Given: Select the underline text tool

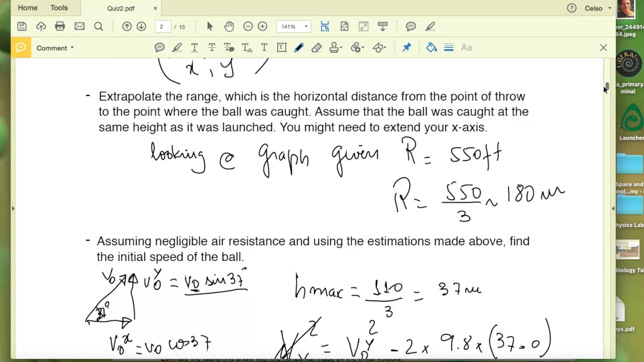Looking at the screenshot, I should (x=194, y=48).
